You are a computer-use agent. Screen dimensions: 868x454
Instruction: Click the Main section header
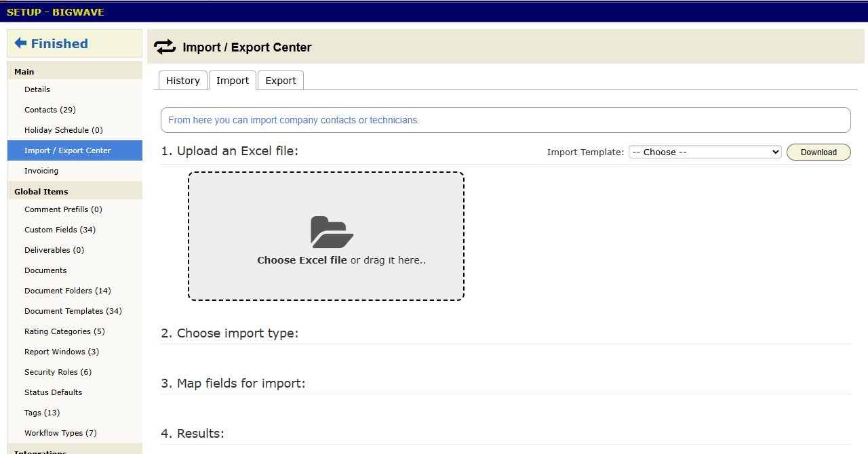click(x=75, y=71)
